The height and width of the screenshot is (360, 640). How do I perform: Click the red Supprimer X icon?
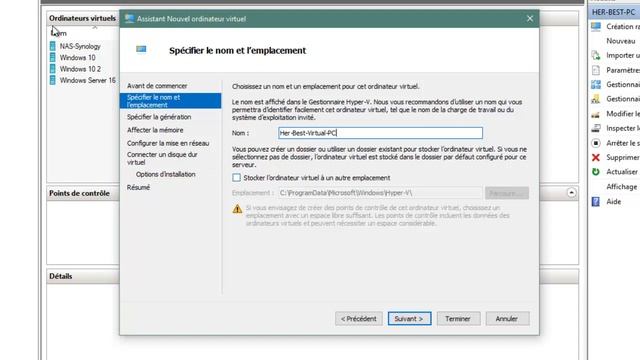(x=596, y=158)
